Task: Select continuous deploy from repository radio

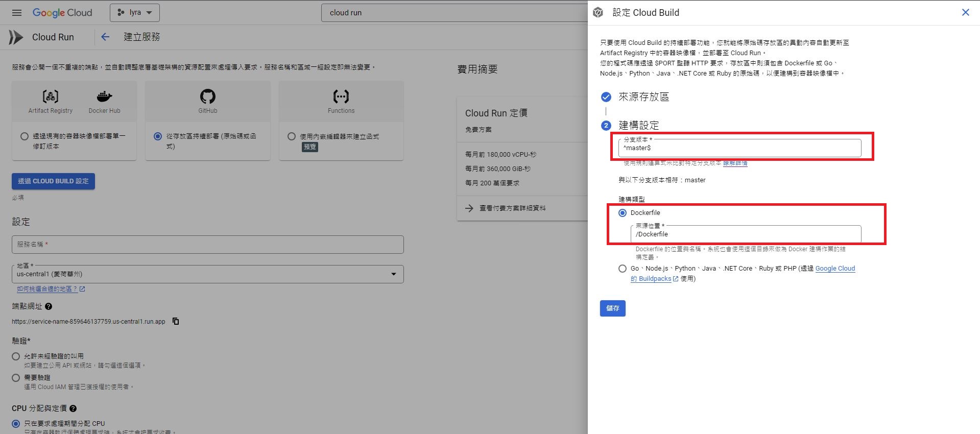Action: (x=158, y=136)
